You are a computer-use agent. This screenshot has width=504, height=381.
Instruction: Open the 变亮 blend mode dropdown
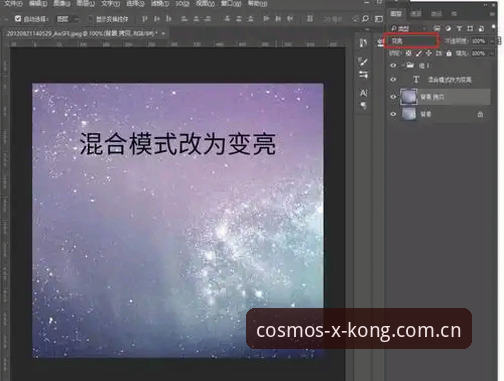[412, 41]
